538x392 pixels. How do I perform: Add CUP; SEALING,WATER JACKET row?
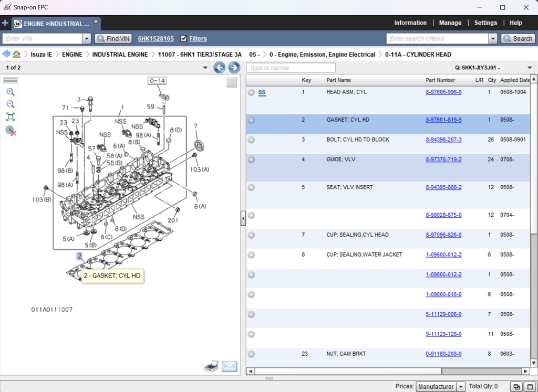tap(251, 255)
